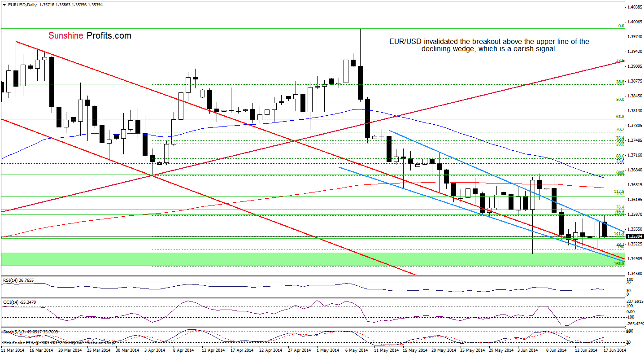Click the green support zone rectangle

click(313, 259)
